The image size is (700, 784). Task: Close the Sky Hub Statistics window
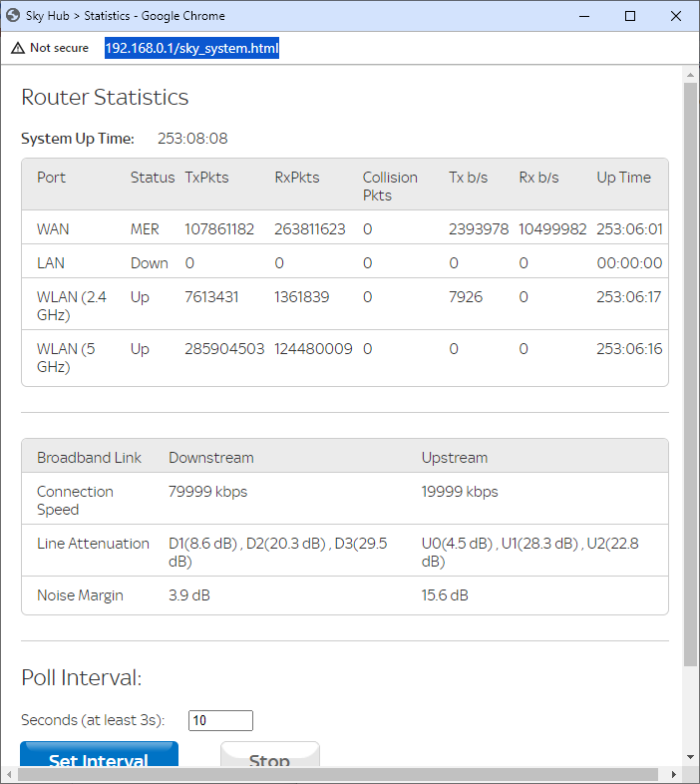[676, 16]
